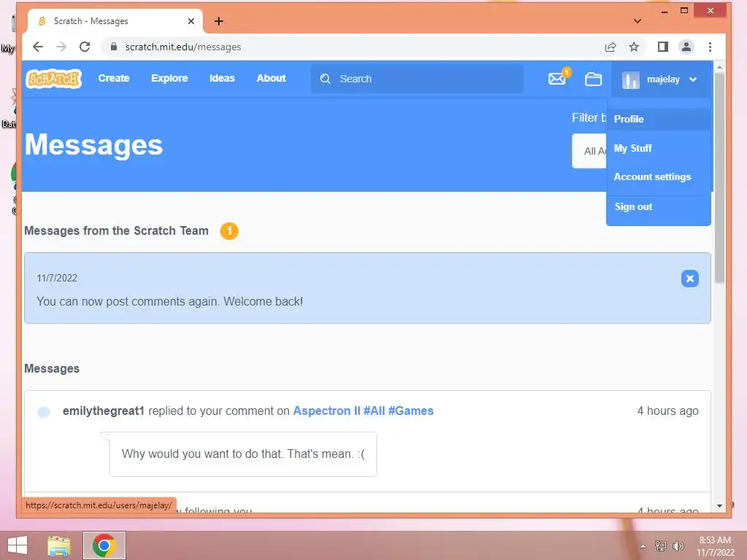The image size is (747, 560).
Task: Click the "Messages from the Scratch Team" heading
Action: pos(116,230)
